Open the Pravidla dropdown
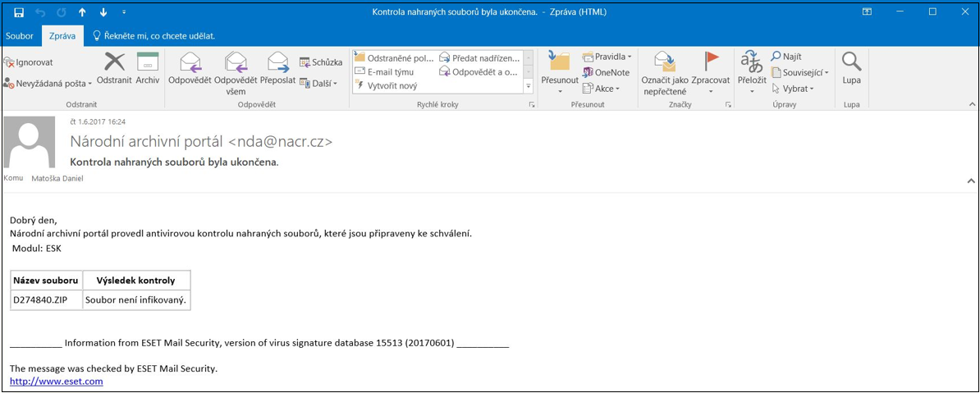This screenshot has height=393, width=980. (607, 57)
